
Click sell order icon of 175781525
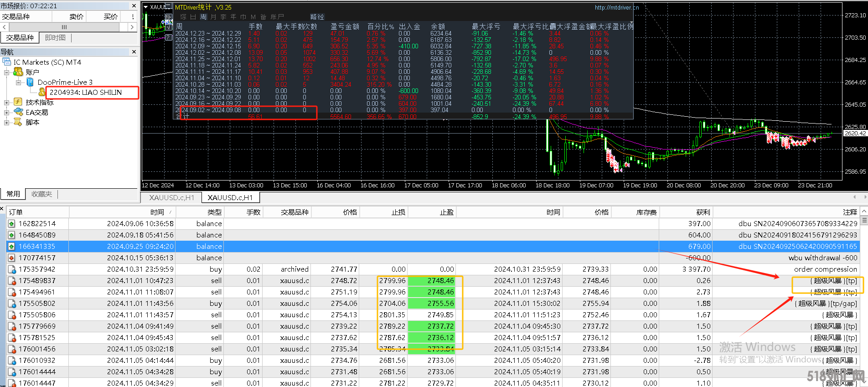(11, 338)
